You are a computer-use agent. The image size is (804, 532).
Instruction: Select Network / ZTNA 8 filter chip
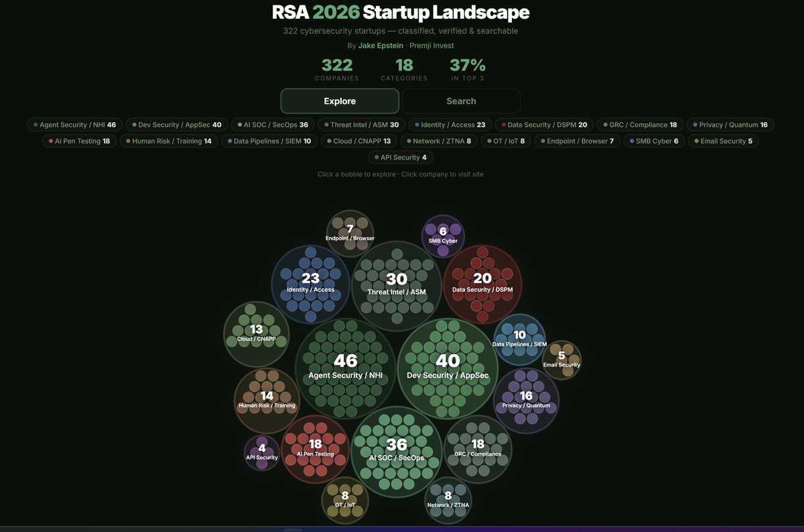[x=438, y=141]
